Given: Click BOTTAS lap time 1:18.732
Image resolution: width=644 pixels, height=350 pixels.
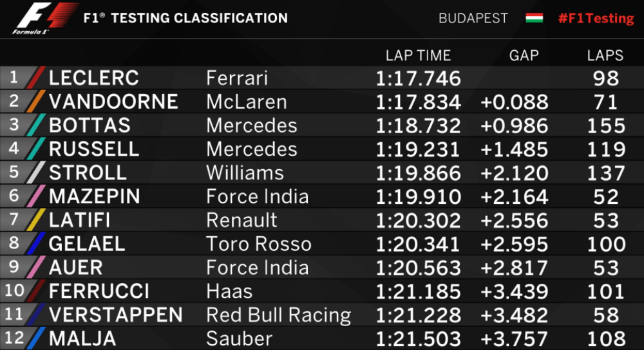Looking at the screenshot, I should coord(418,125).
